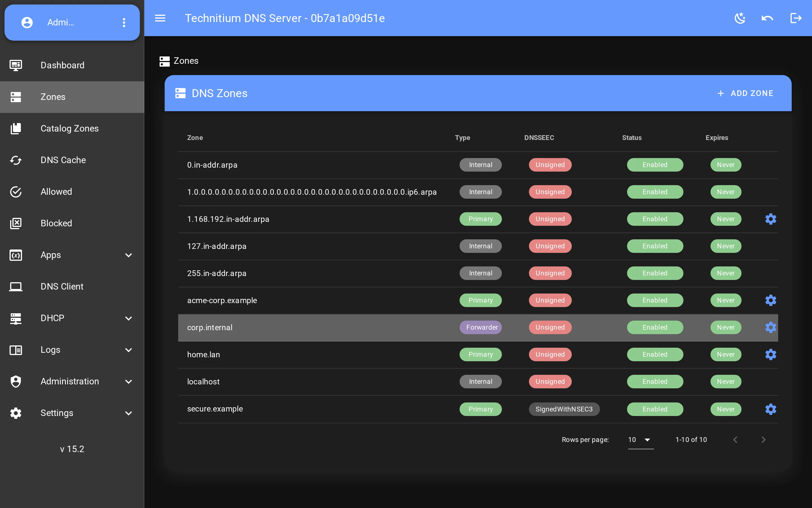Click the Logs icon in the sidebar
Image resolution: width=812 pixels, height=508 pixels.
click(x=16, y=350)
